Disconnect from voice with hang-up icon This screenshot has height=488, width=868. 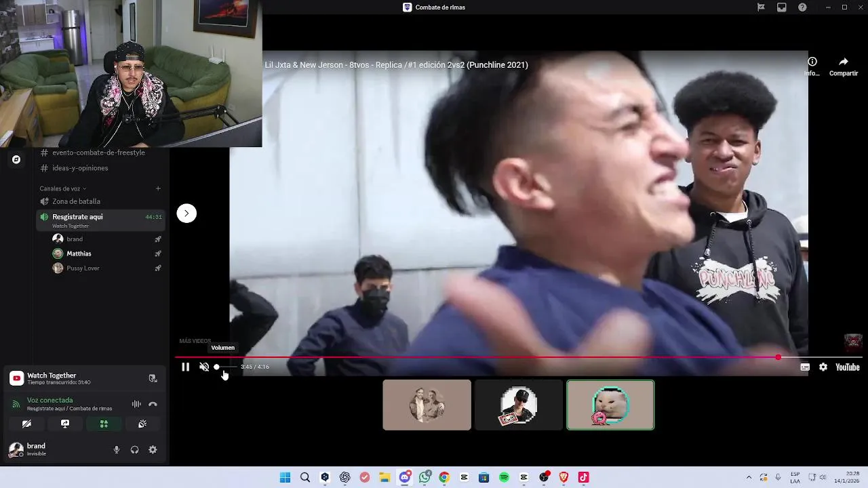(153, 404)
